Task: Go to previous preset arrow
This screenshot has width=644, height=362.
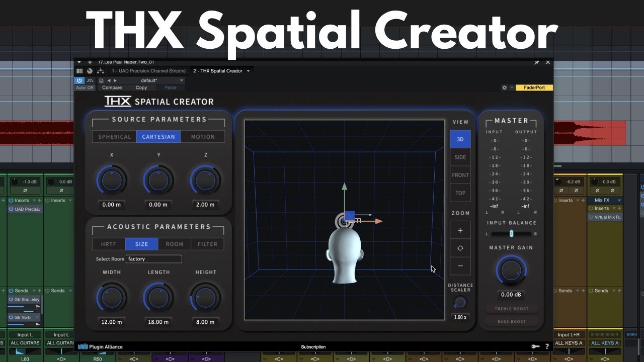Action: pos(109,80)
